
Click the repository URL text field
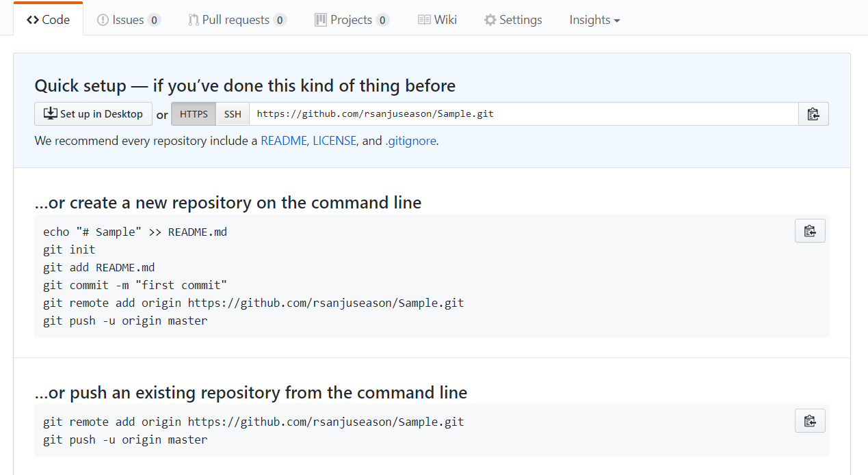click(523, 114)
